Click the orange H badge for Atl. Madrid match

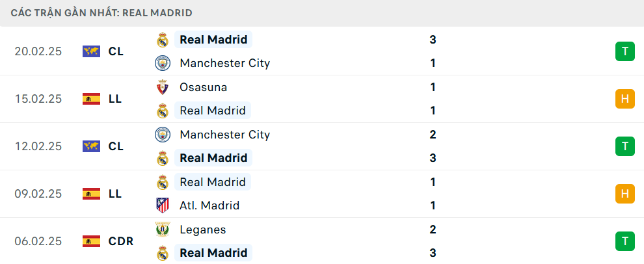coord(624,193)
